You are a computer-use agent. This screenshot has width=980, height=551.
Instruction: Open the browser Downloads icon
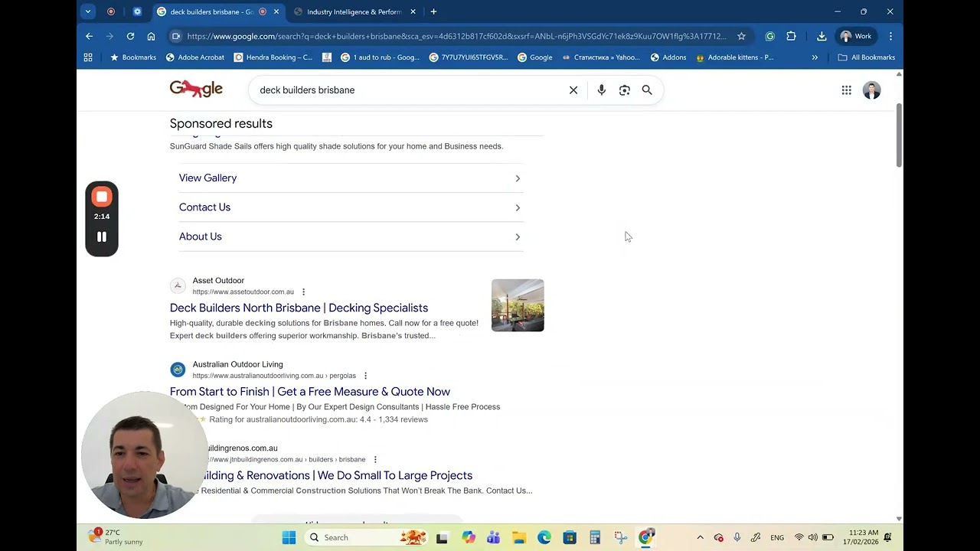(x=822, y=36)
